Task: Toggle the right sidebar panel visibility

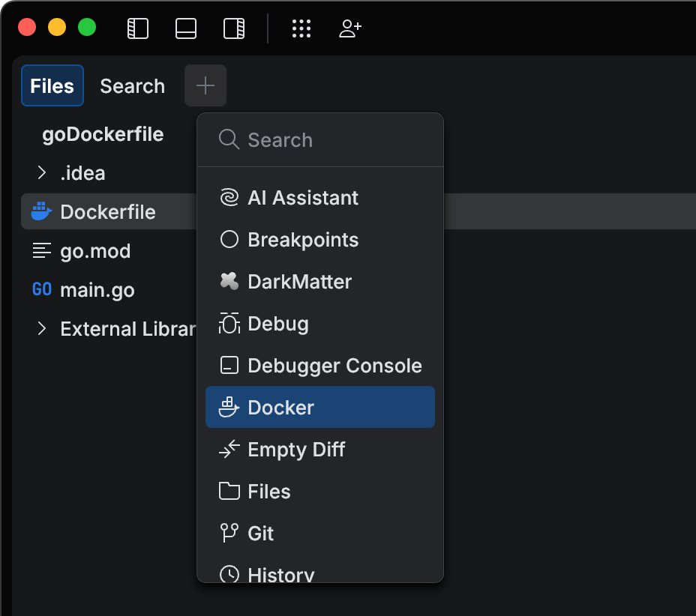Action: click(x=233, y=28)
